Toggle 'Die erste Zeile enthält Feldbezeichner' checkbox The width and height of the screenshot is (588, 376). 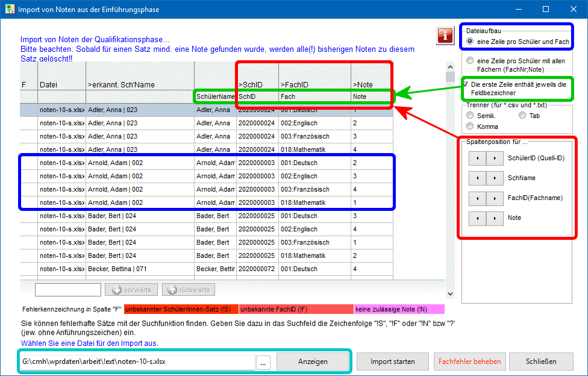coord(465,84)
